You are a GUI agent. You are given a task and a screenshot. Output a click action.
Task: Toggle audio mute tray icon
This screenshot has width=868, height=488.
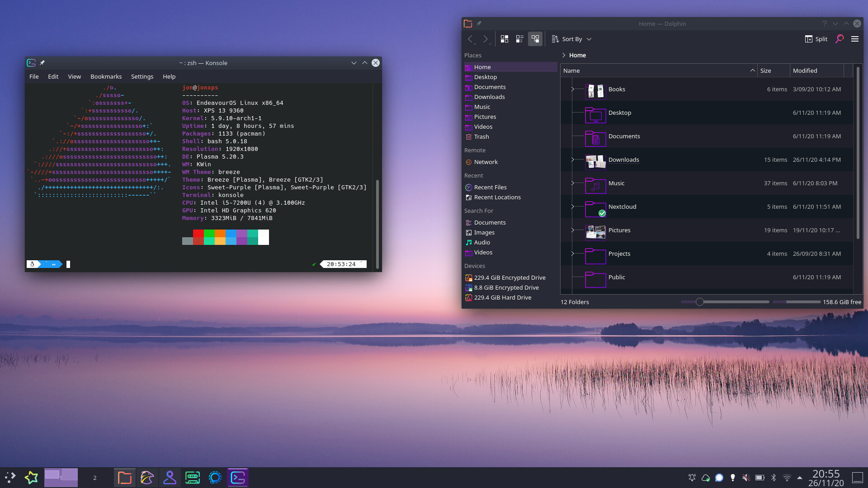(746, 478)
